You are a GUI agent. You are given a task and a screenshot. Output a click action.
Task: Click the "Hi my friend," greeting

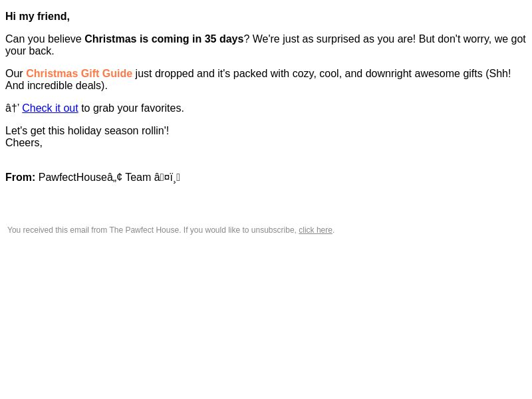(38, 16)
